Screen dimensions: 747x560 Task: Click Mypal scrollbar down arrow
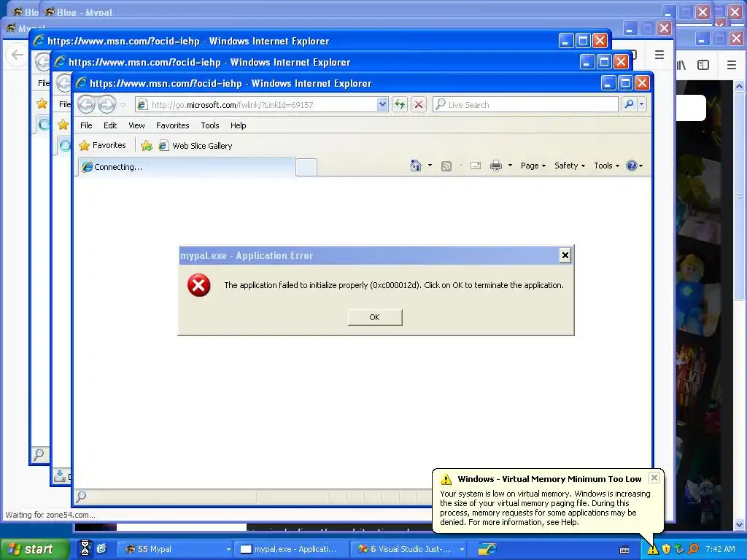click(x=740, y=524)
